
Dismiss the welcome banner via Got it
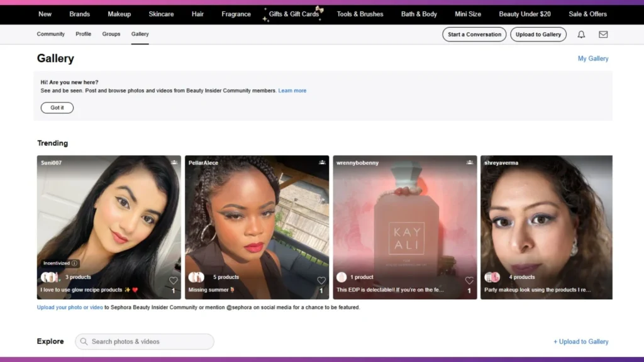point(57,107)
